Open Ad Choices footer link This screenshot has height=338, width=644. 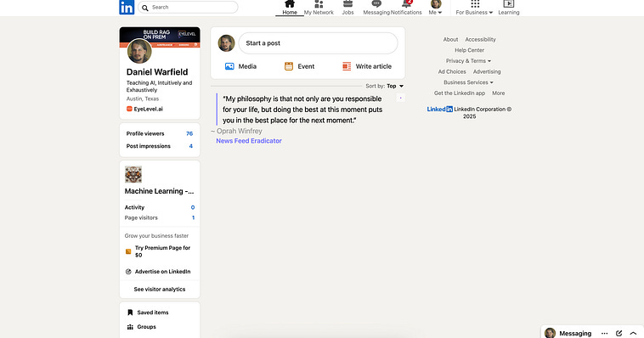tap(452, 71)
